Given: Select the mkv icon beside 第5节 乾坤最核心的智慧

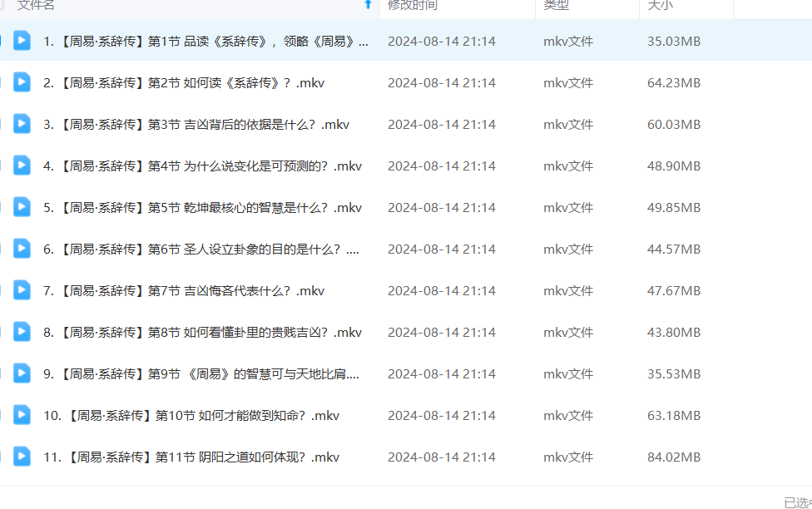Looking at the screenshot, I should click(22, 207).
